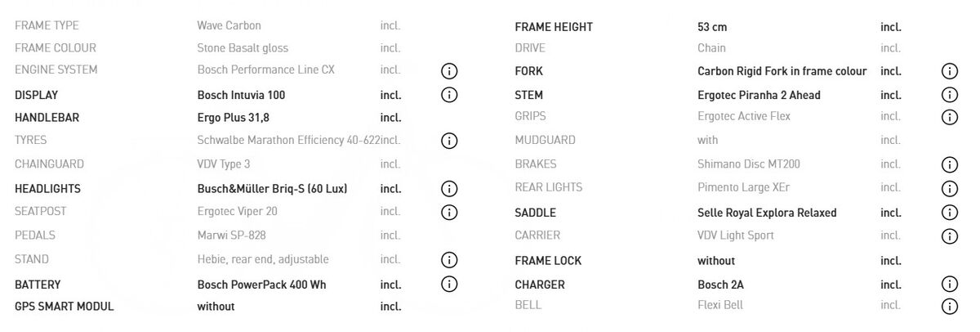Open info icon for Pimento rear lights

(x=950, y=189)
